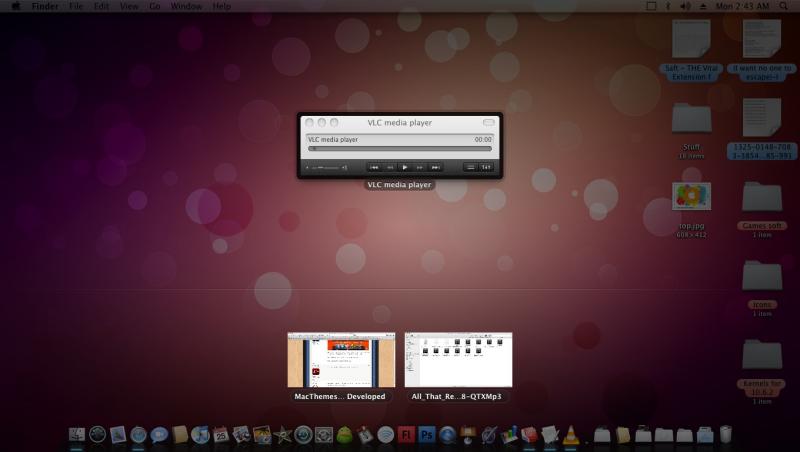This screenshot has width=800, height=452.
Task: Select the All_That_Re...8-QTXMp3 window thumbnail
Action: (x=458, y=360)
